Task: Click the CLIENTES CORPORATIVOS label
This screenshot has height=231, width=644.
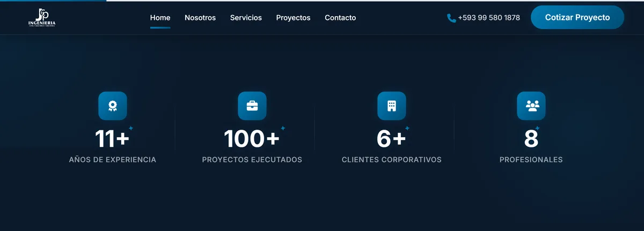Action: (392, 160)
